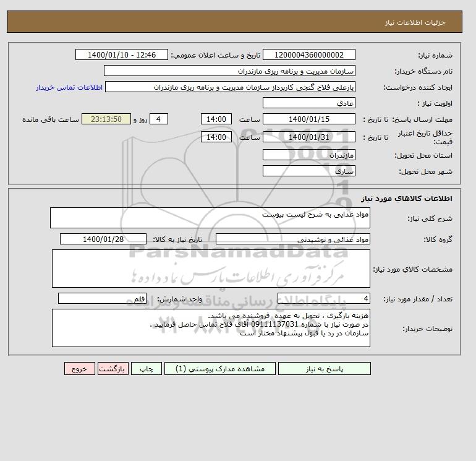Viewport: 476px width, 461px height.
Task: Click تاریخ و ساعت اعلان عمومی label
Action: (216, 55)
